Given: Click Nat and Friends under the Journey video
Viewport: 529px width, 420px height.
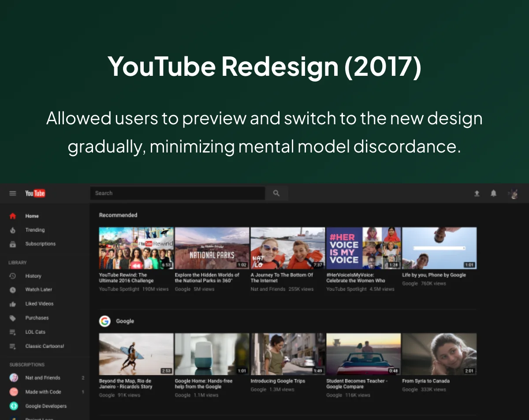Looking at the screenshot, I should click(268, 289).
